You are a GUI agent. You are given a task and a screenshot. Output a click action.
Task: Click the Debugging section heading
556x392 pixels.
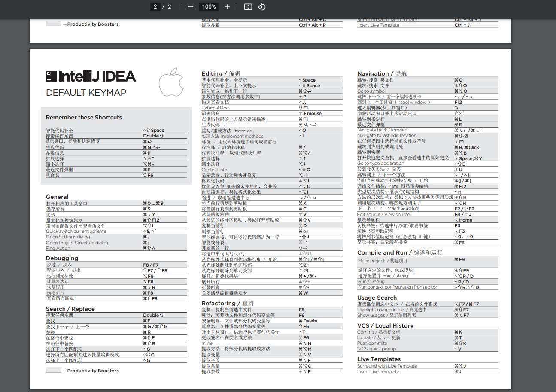(x=62, y=258)
